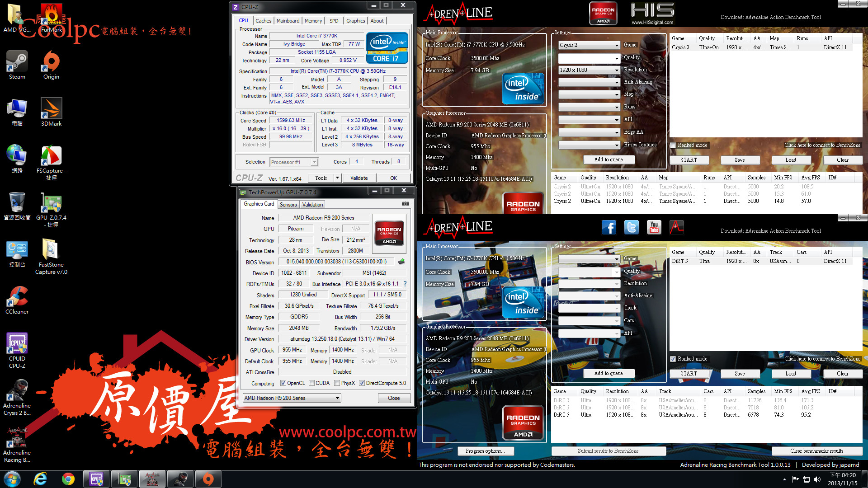Select the recycle bin desktop icon

[x=17, y=206]
